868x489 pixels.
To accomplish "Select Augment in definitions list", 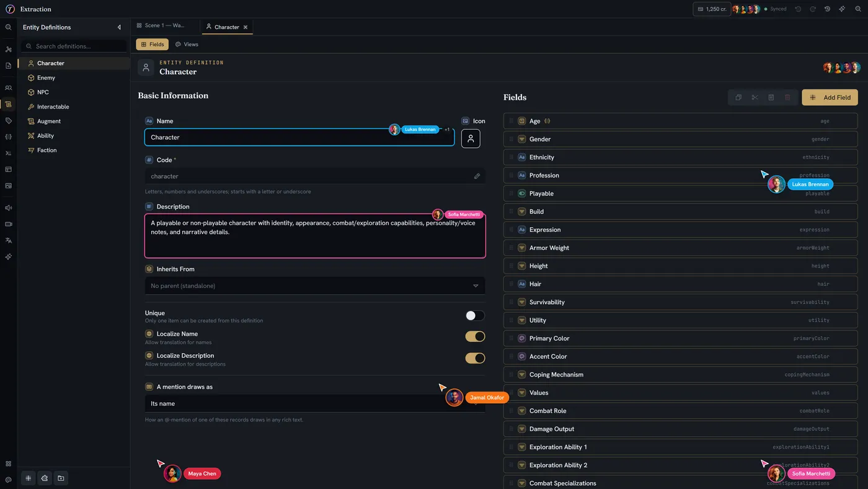I will coord(74,121).
